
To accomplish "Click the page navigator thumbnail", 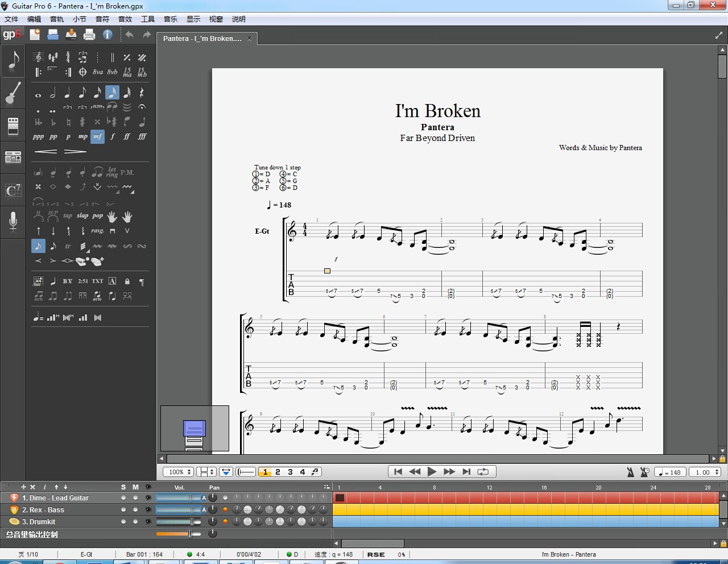I will [195, 428].
